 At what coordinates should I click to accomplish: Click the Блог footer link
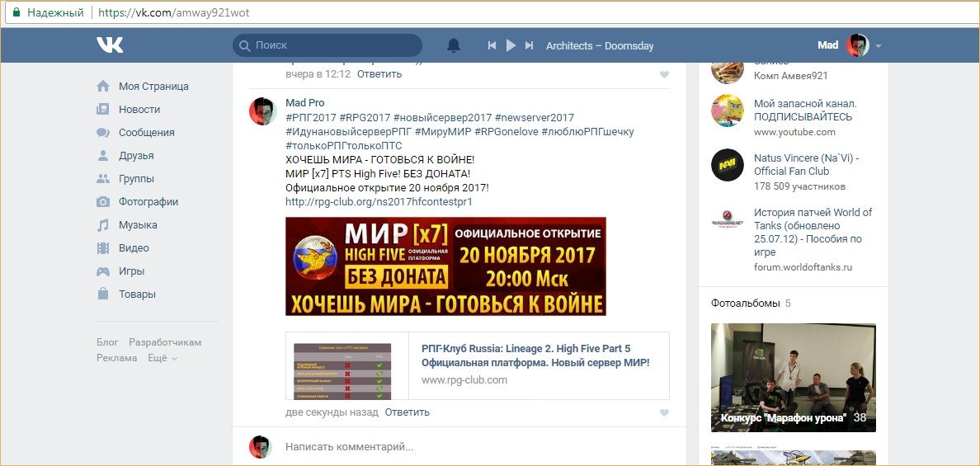pos(107,342)
